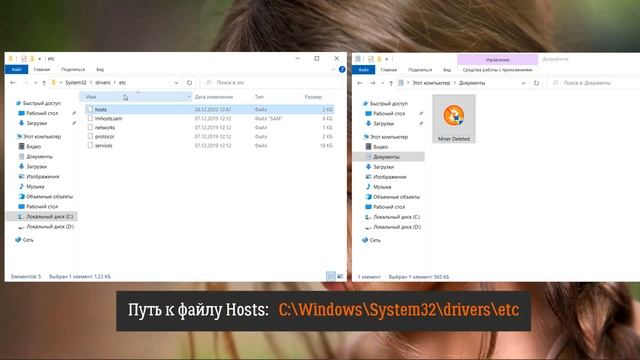Open the Главная tab in etc window
Screen dimensions: 640x360
pyautogui.click(x=42, y=69)
